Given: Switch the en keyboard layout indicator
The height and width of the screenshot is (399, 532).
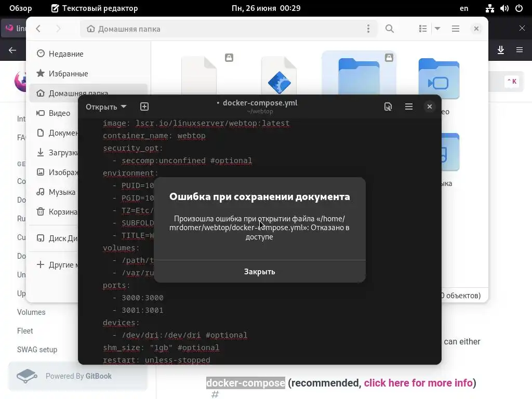Looking at the screenshot, I should pos(464,8).
